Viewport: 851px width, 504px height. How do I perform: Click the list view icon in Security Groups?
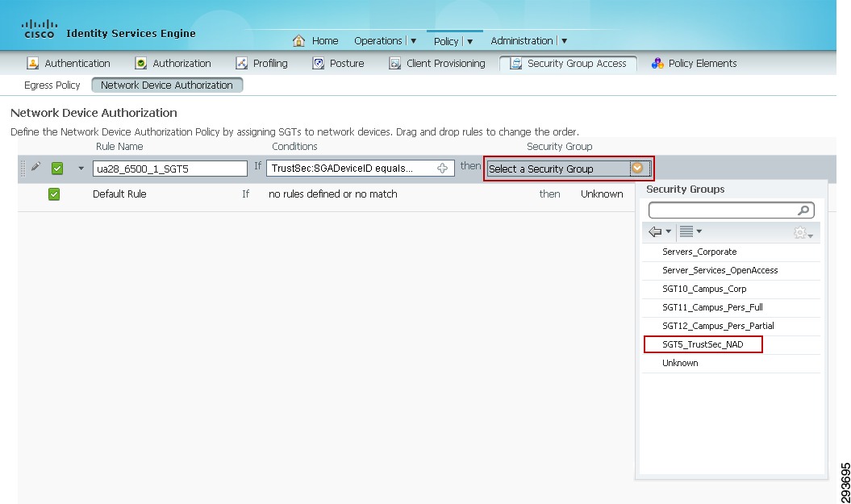click(686, 231)
